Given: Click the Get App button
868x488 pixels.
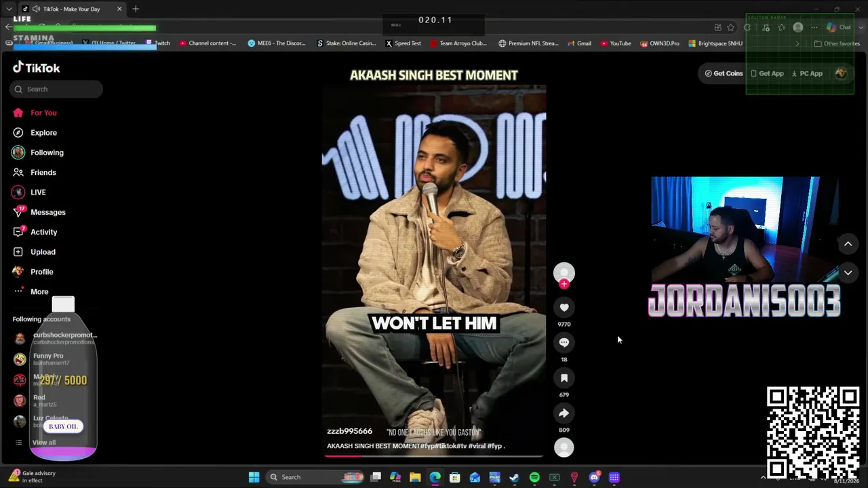Looking at the screenshot, I should point(766,73).
